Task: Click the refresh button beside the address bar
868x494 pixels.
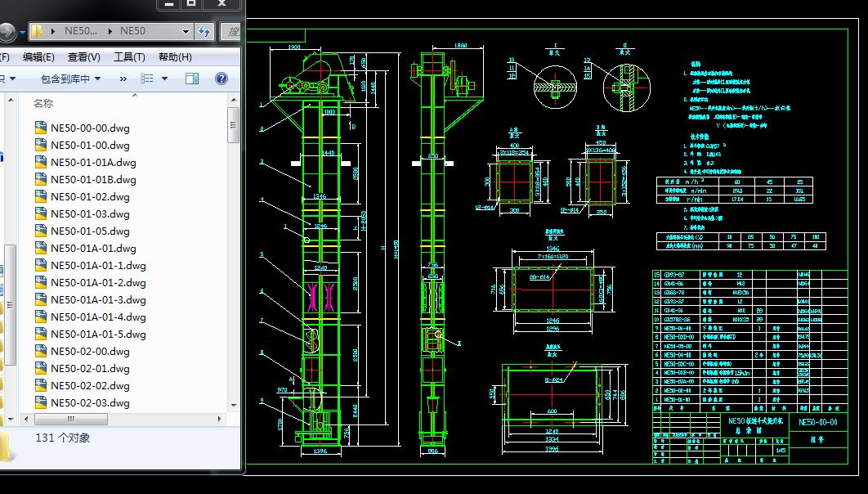Action: click(x=204, y=32)
